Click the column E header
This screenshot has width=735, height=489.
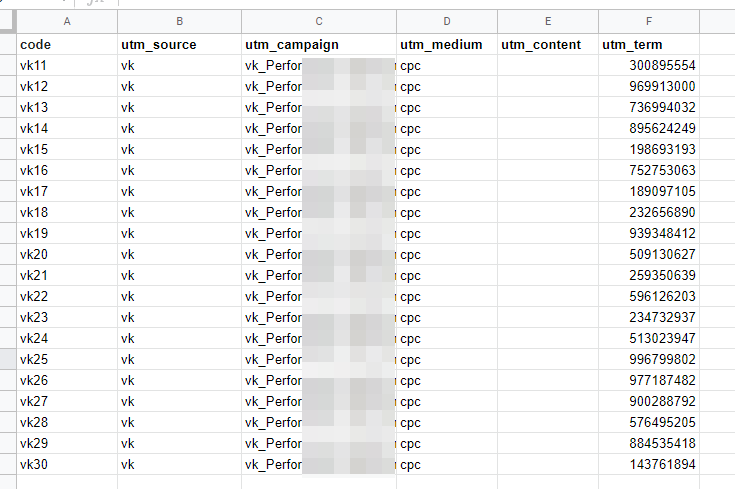pos(548,21)
